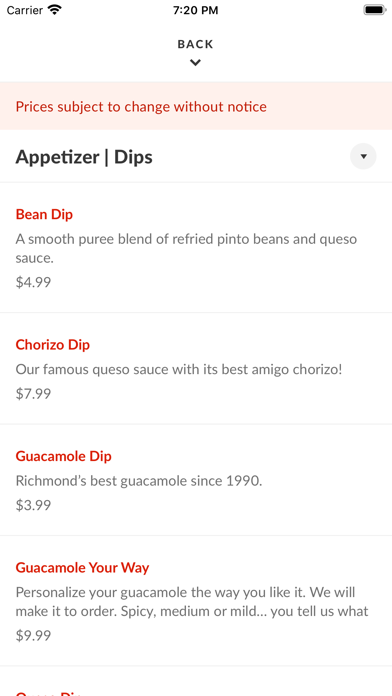Viewport: 392px width, 696px height.
Task: Open the Appetizer | Dips category dropdown arrow
Action: pos(363,157)
